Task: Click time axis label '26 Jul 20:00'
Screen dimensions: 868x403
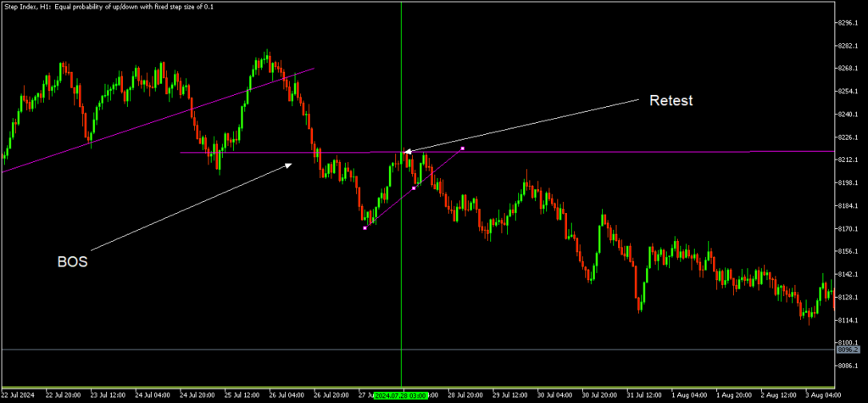Action: click(332, 396)
